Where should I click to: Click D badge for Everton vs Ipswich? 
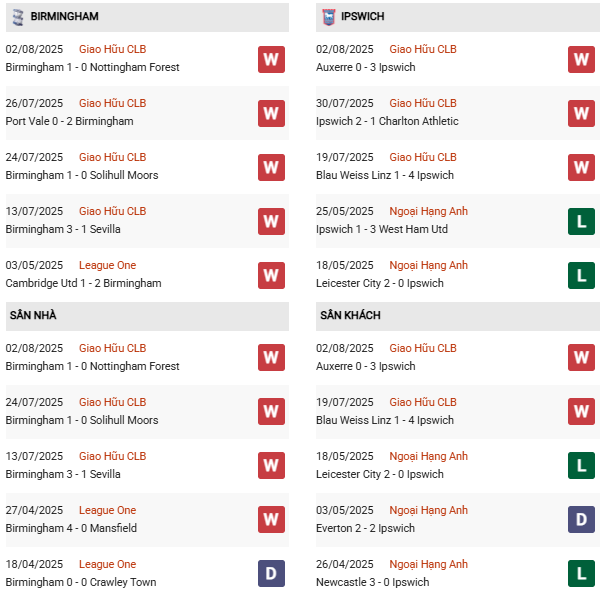[x=581, y=520]
